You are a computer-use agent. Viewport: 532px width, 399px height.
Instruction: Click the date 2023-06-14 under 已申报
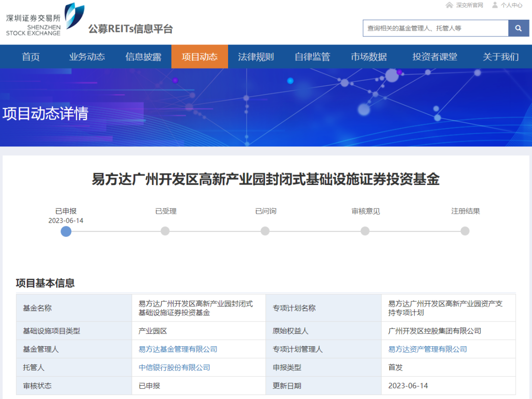pos(66,221)
